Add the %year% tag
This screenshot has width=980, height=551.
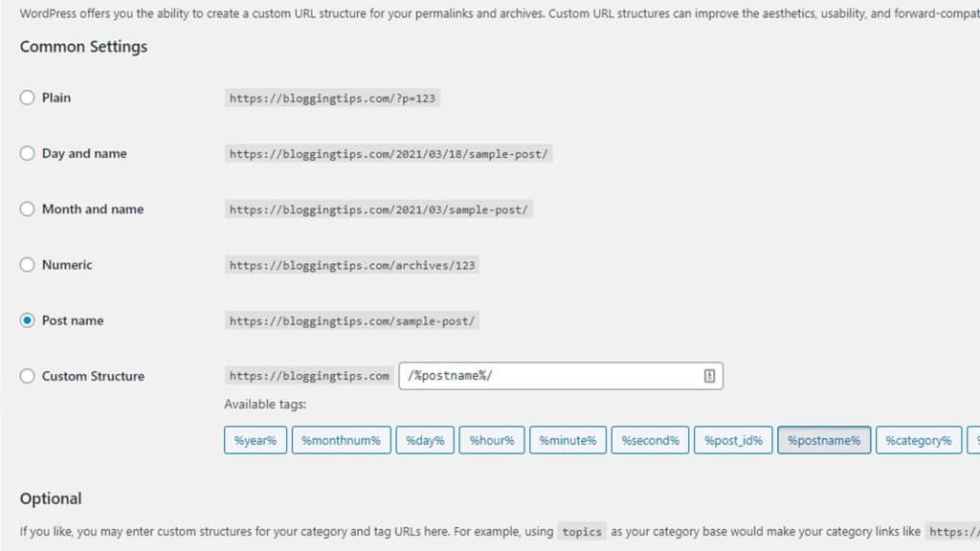(x=255, y=440)
